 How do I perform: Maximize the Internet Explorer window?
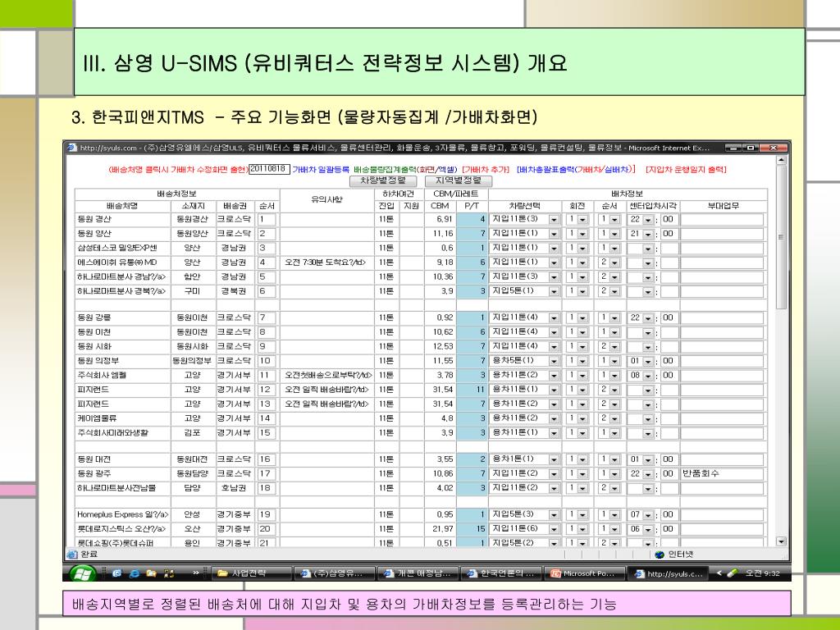pos(751,148)
